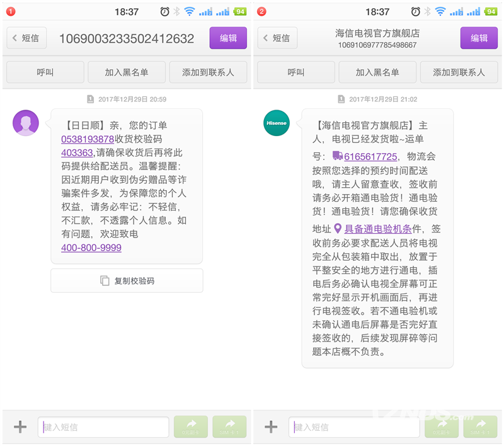Image resolution: width=504 pixels, height=446 pixels.
Task: Tap verification code 403363 link
Action: pyautogui.click(x=77, y=152)
